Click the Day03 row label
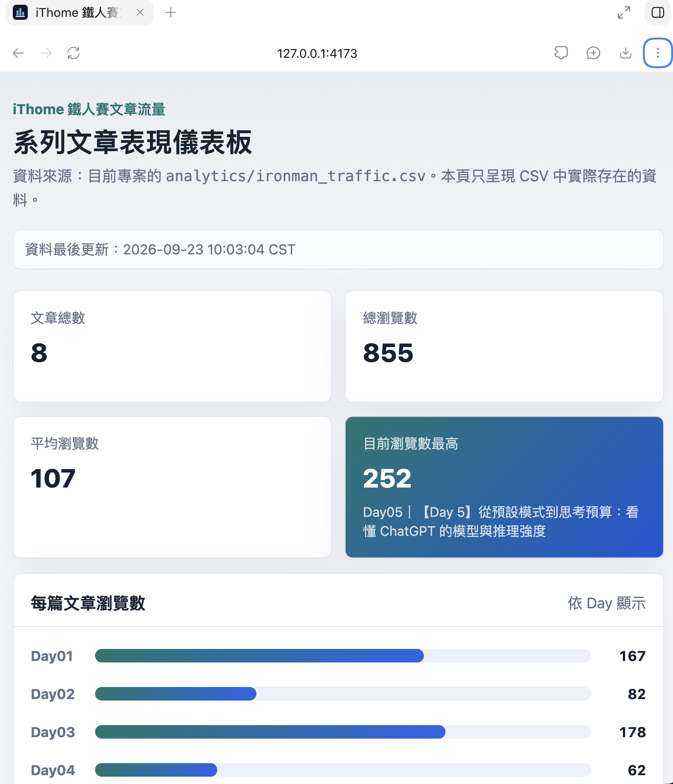 [53, 732]
